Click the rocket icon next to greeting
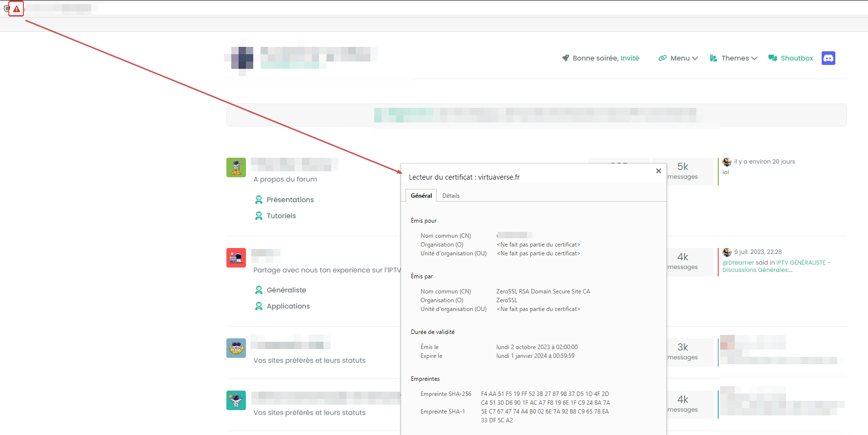 565,58
